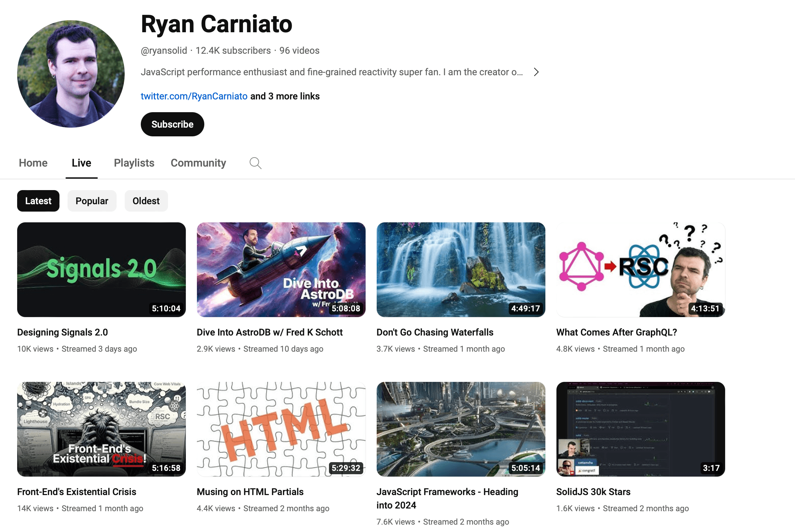
Task: Sort videos by Oldest
Action: coord(146,201)
